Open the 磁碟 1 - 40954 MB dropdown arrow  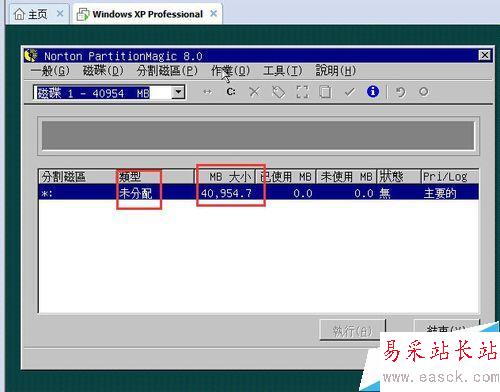coord(178,92)
